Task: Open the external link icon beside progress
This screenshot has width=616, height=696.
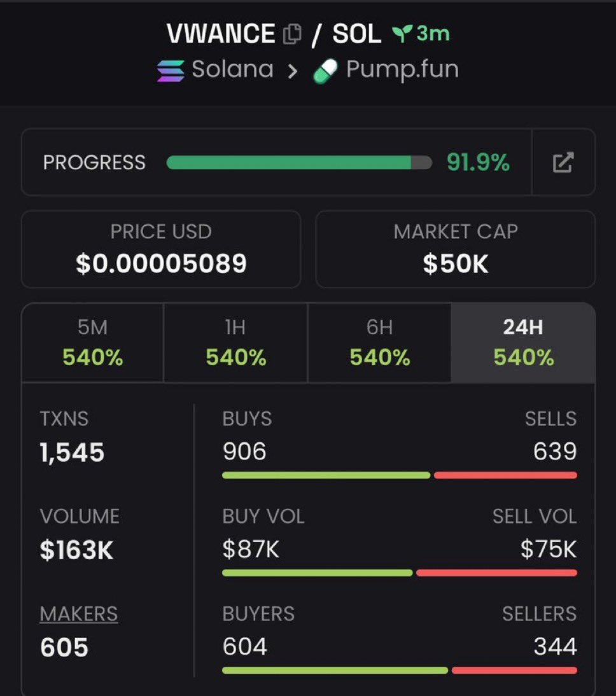Action: pos(563,163)
